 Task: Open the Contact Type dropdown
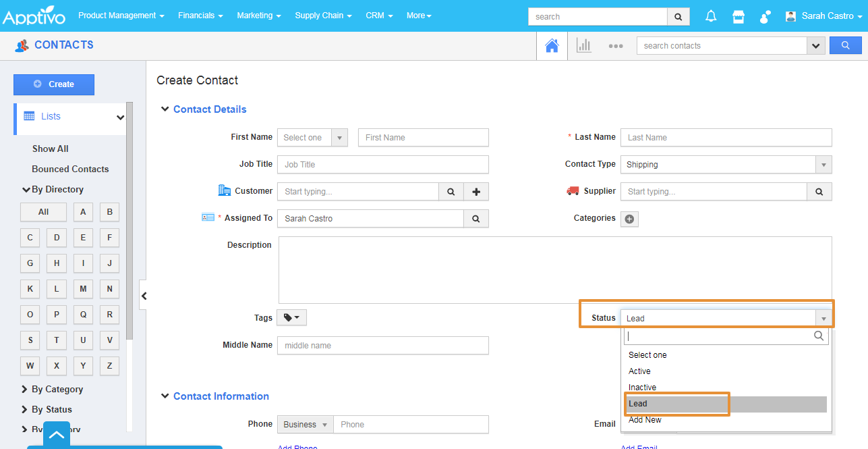[x=726, y=165]
